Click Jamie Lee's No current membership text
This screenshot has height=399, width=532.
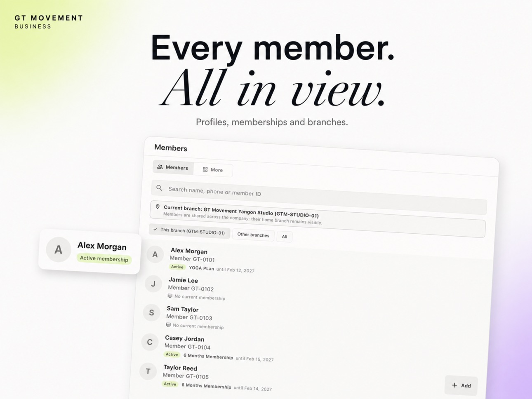pyautogui.click(x=200, y=297)
